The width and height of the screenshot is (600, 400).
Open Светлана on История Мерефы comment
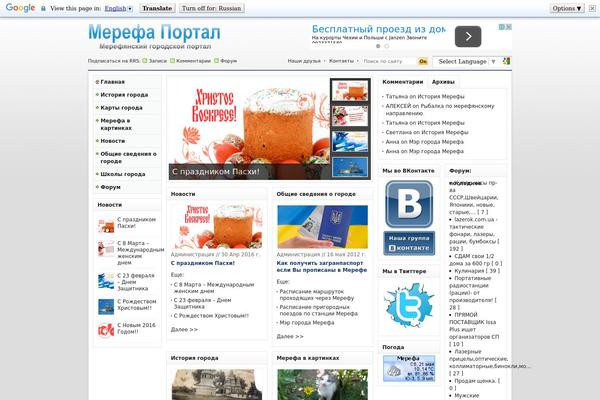click(427, 132)
